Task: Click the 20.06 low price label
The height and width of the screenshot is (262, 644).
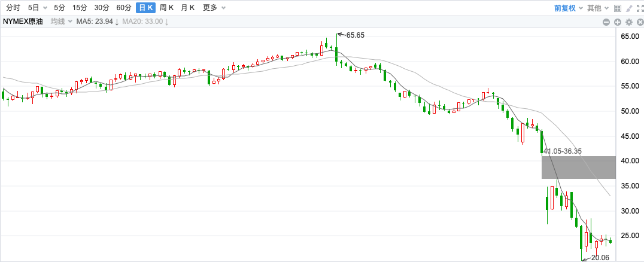Action: [x=599, y=257]
